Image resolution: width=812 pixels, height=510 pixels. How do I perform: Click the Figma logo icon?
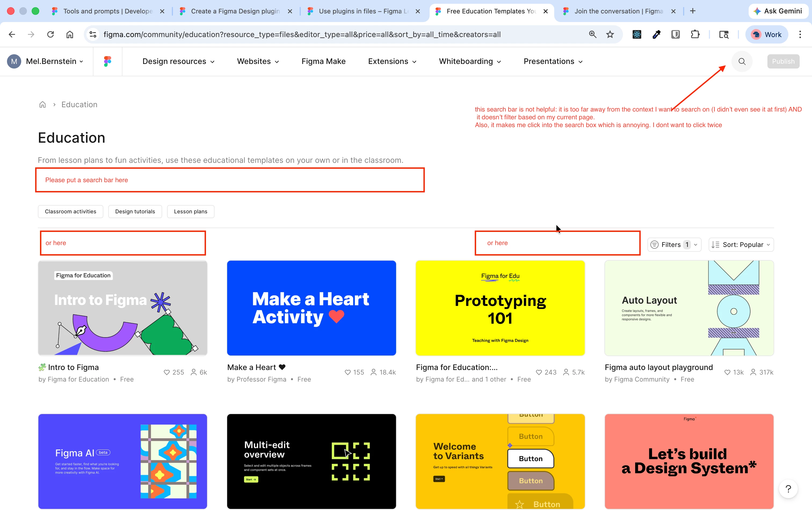click(107, 61)
